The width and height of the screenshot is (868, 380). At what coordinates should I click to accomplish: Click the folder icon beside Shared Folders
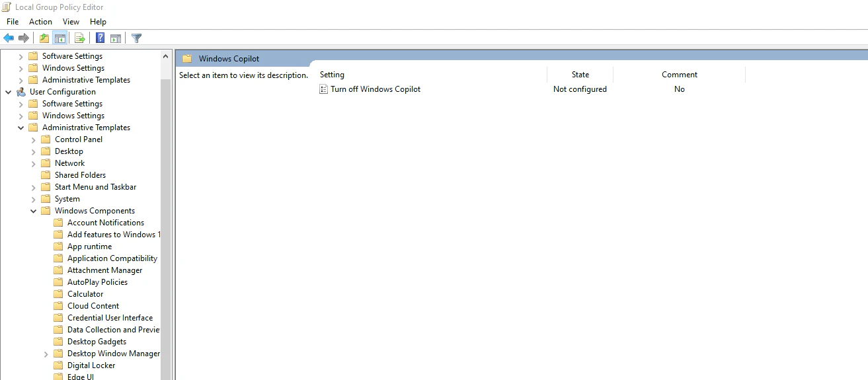tap(46, 175)
